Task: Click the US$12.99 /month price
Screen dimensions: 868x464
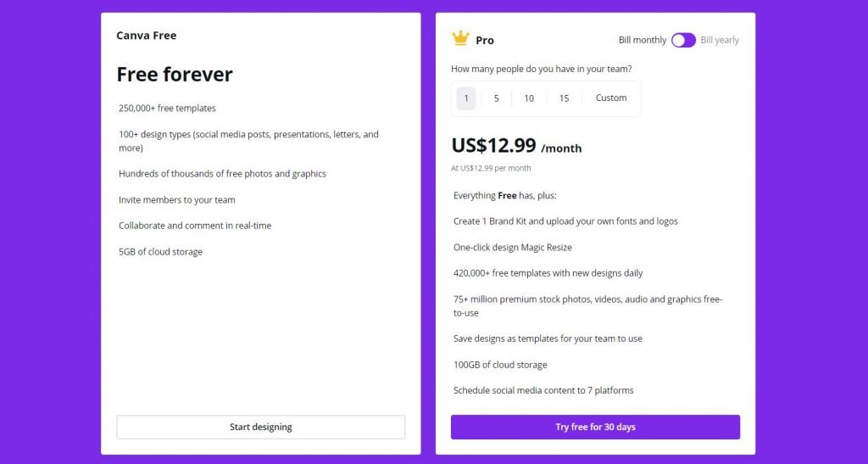Action: coord(516,146)
